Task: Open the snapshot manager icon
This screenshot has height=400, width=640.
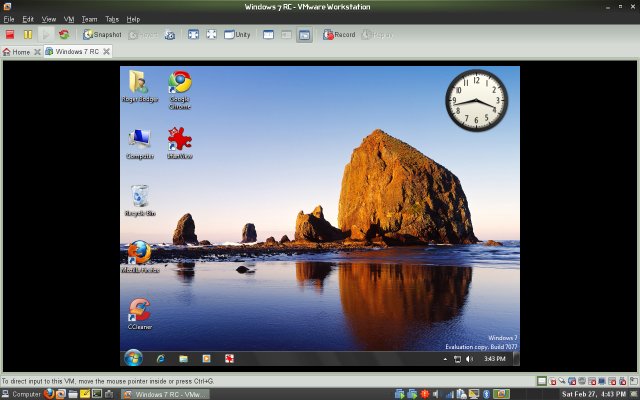Action: click(x=170, y=35)
